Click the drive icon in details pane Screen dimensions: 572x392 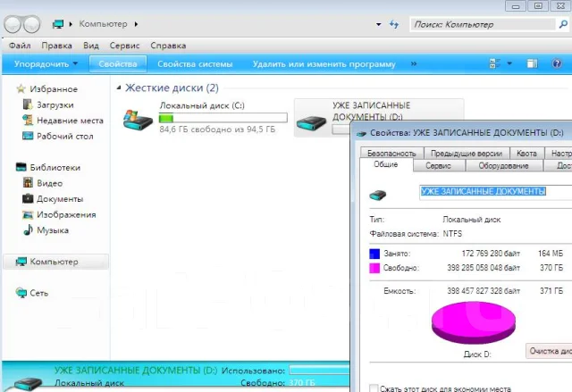[28, 384]
